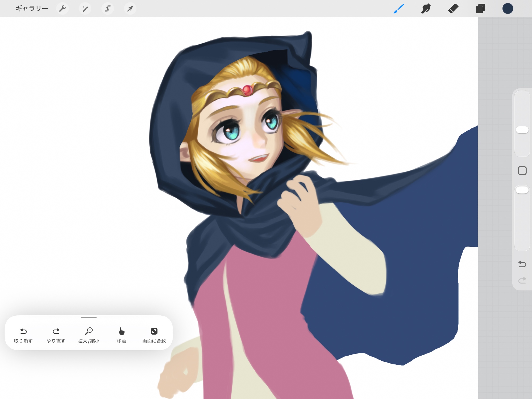Click the sidebar undo arrow

[x=522, y=264]
